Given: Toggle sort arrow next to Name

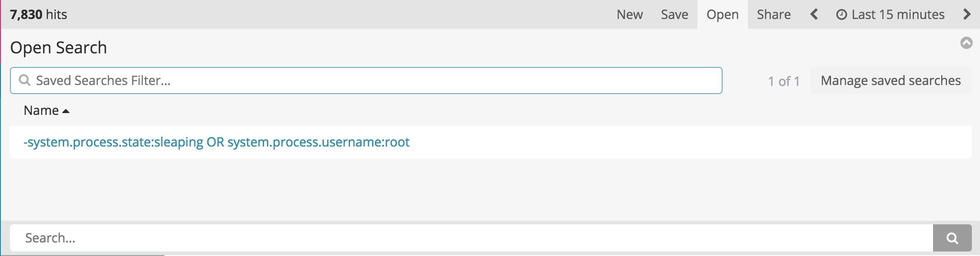Looking at the screenshot, I should (x=66, y=111).
